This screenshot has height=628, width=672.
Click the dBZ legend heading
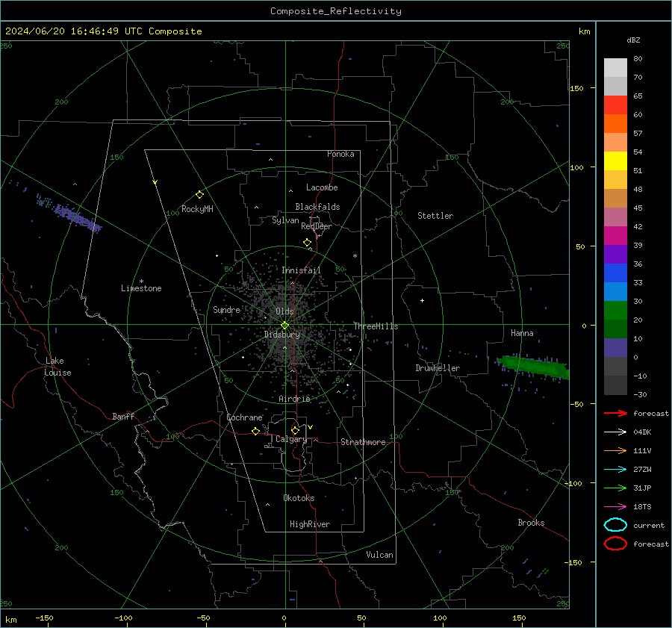point(633,40)
